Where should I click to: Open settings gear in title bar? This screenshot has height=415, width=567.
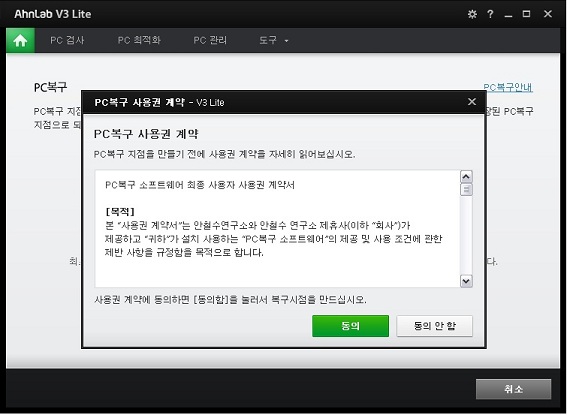[x=472, y=14]
